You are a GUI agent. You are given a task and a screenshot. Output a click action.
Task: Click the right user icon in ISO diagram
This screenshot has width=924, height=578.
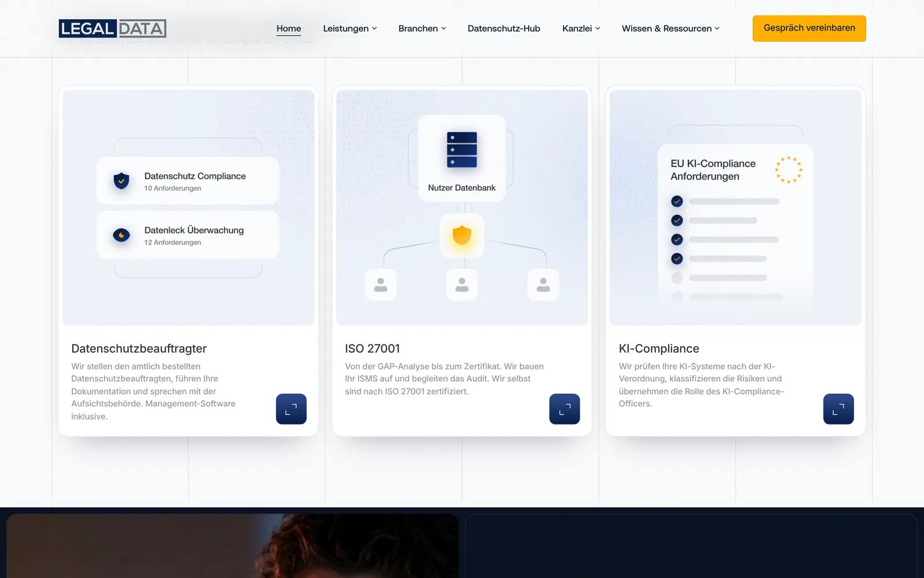[543, 284]
